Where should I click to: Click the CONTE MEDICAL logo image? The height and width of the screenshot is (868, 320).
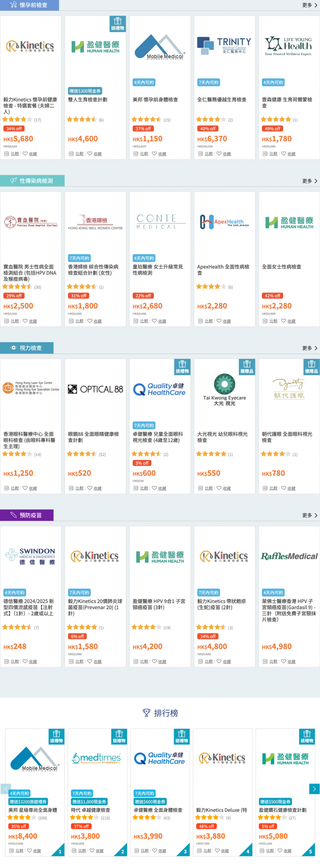coord(161,221)
